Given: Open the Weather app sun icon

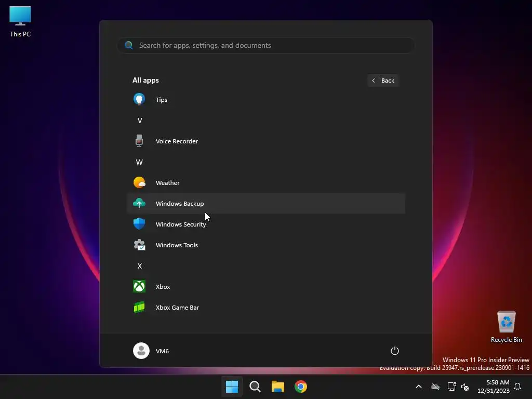Looking at the screenshot, I should click(139, 182).
